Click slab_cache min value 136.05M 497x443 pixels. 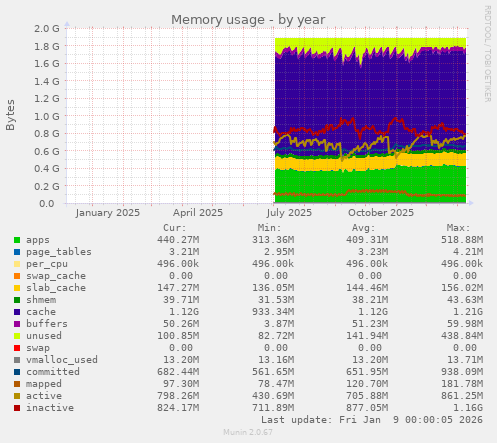click(x=273, y=288)
